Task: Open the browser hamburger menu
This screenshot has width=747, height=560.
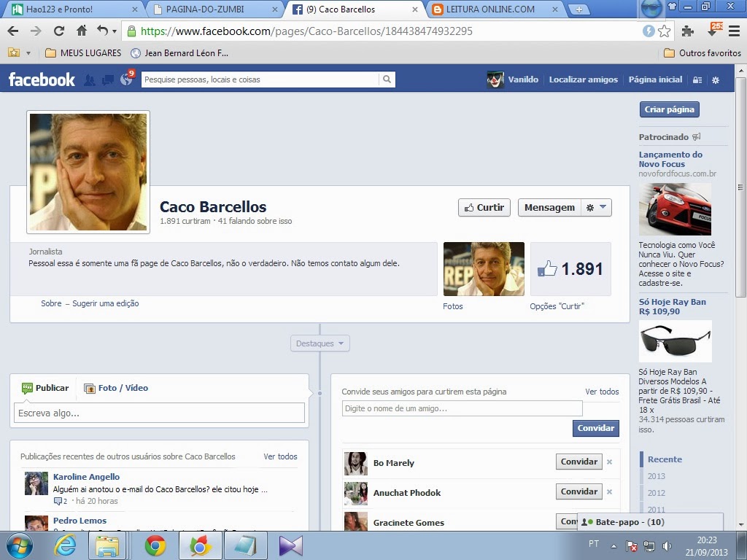Action: pyautogui.click(x=734, y=31)
